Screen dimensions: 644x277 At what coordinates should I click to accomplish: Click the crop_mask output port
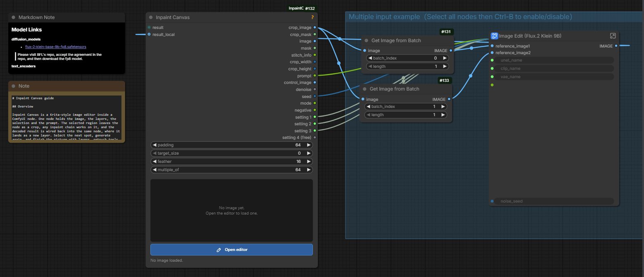(315, 34)
